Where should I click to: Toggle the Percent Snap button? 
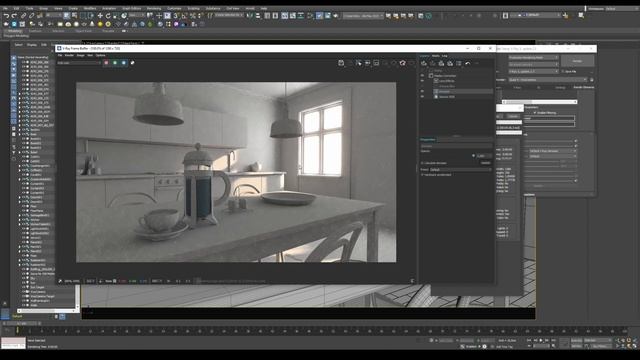(192, 16)
